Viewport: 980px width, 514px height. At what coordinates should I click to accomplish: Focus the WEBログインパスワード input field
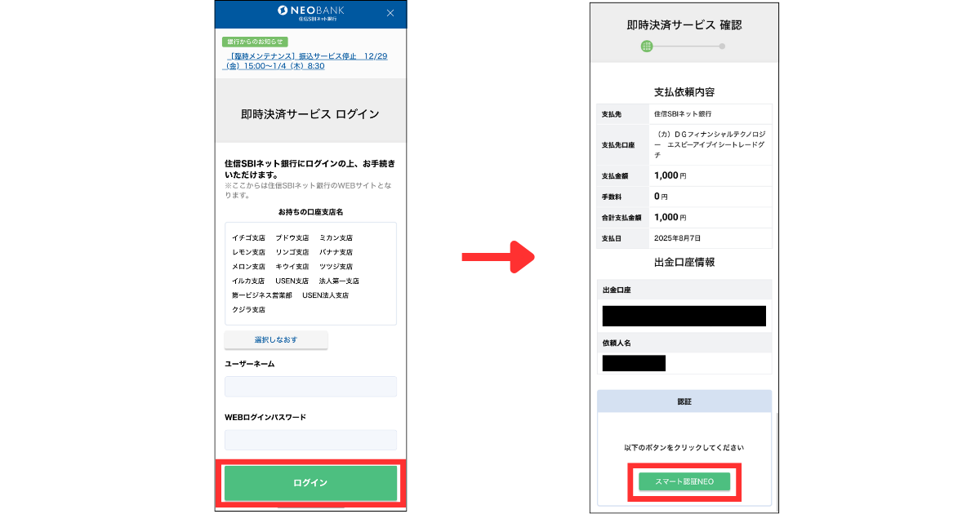point(310,440)
